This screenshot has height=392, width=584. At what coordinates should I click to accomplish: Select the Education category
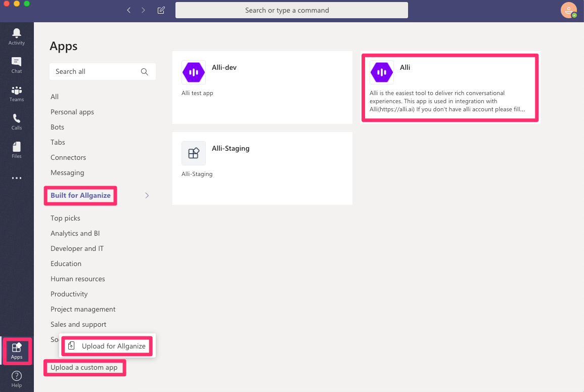[x=66, y=264]
